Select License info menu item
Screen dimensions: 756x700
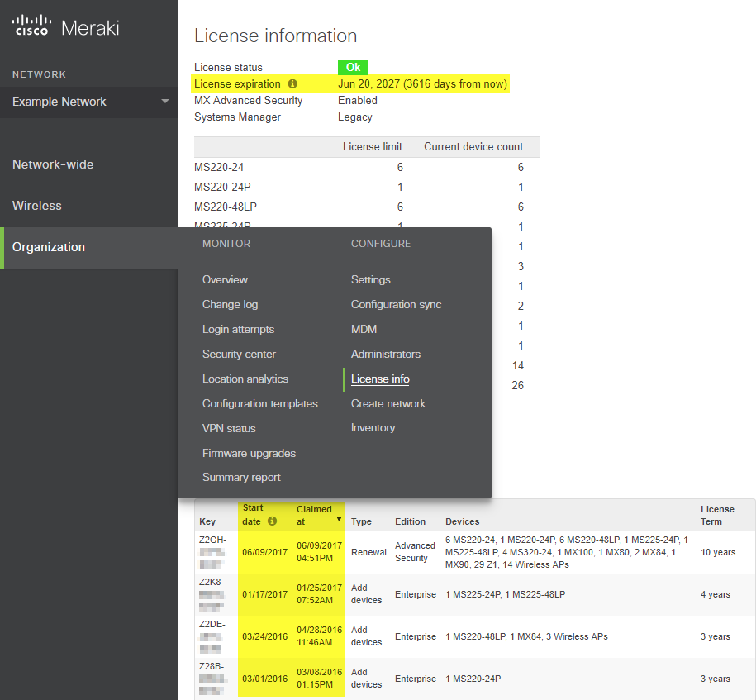coord(380,379)
